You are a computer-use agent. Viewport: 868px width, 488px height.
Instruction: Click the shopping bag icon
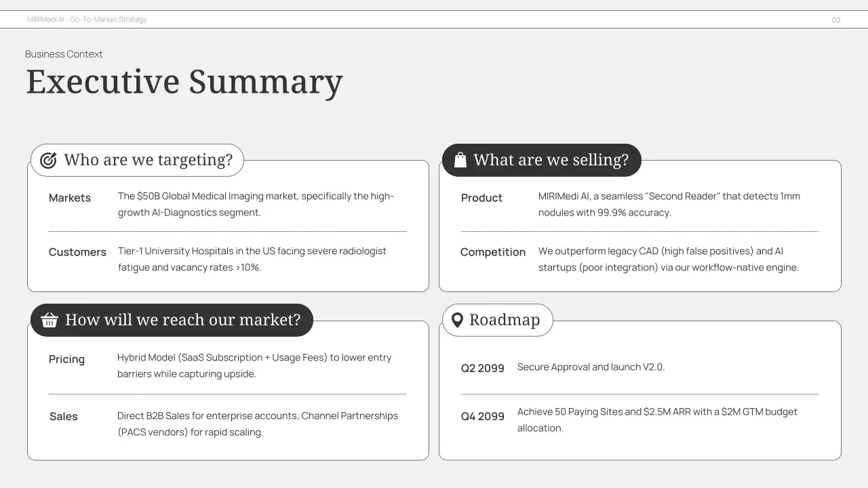pos(460,160)
